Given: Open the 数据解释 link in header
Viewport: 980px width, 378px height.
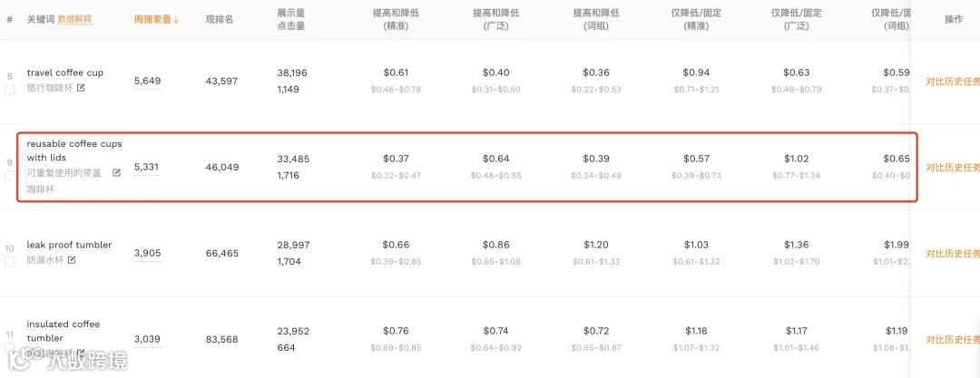Looking at the screenshot, I should [74, 19].
